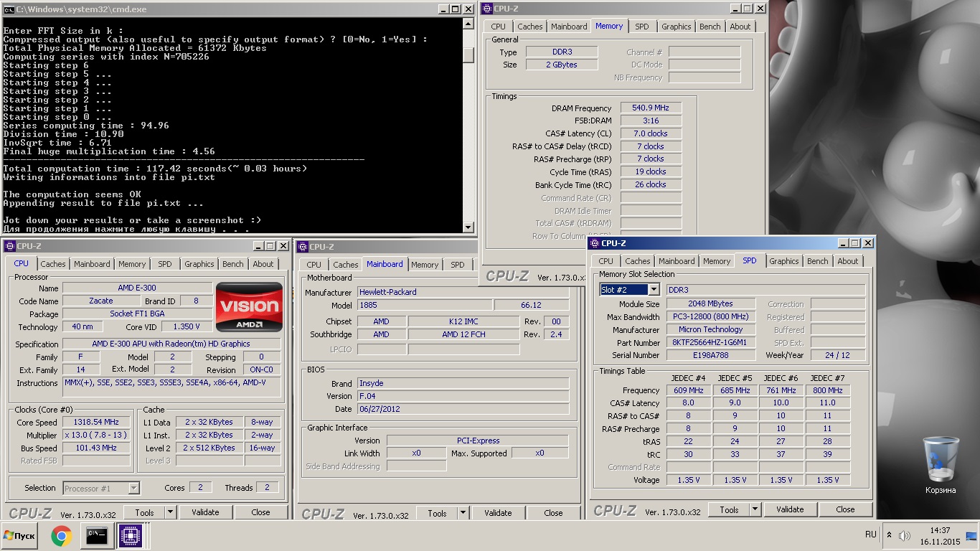Click the RU language indicator
The height and width of the screenshot is (551, 980).
click(871, 535)
